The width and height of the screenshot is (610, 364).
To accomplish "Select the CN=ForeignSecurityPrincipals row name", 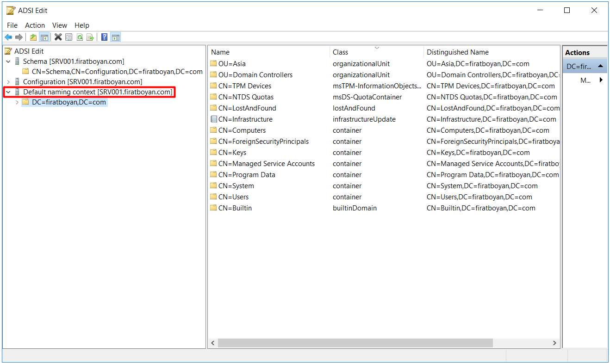I will [263, 142].
